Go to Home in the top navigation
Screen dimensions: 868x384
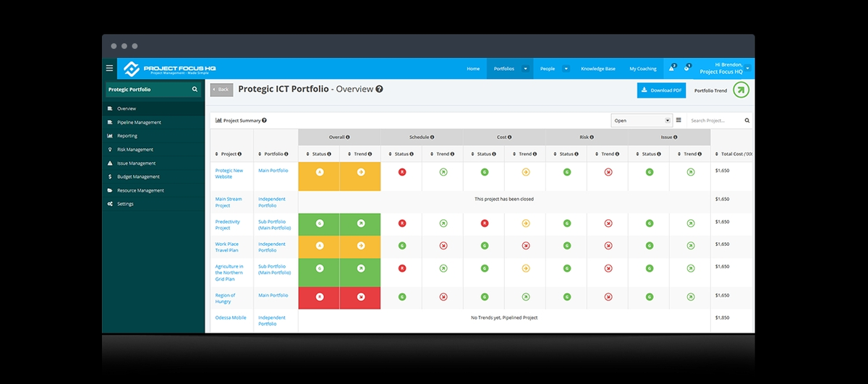[x=473, y=69]
